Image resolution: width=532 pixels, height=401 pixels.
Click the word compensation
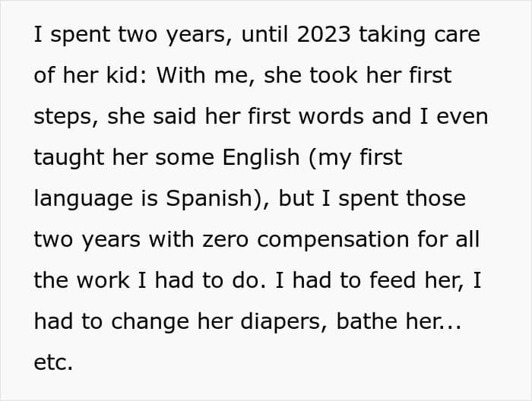(333, 240)
